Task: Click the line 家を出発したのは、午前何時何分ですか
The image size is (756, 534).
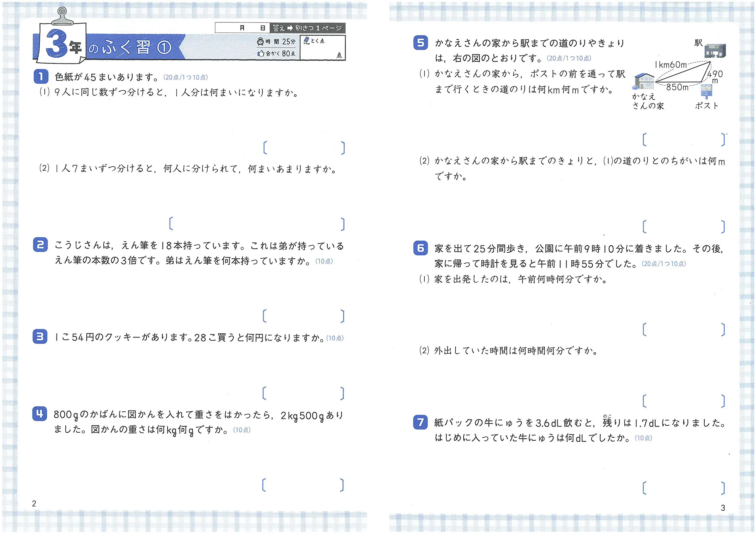Action: (x=521, y=279)
